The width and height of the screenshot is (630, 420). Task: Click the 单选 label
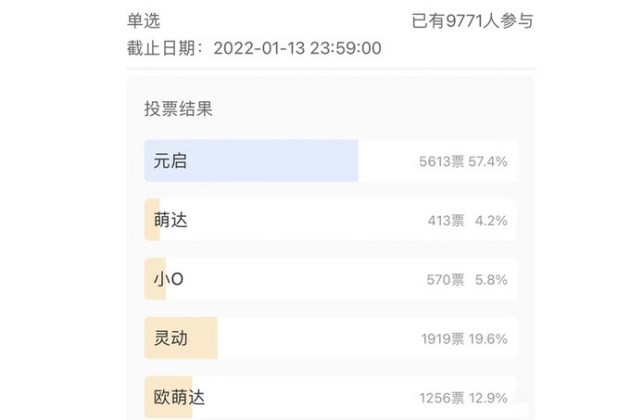tap(143, 21)
